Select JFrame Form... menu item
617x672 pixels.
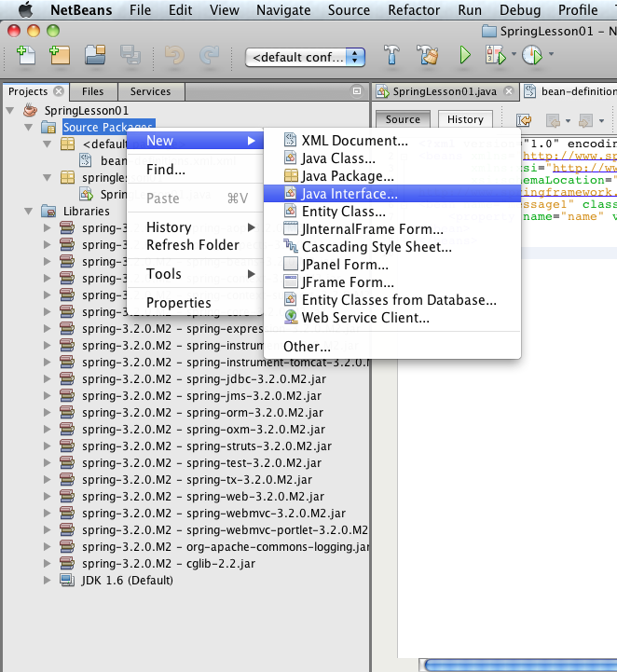pos(392,282)
